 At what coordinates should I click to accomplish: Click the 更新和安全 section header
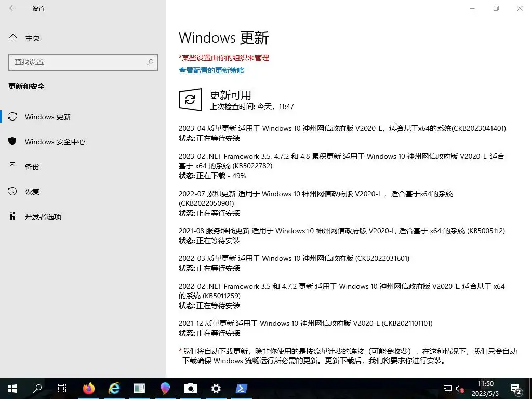click(x=26, y=87)
